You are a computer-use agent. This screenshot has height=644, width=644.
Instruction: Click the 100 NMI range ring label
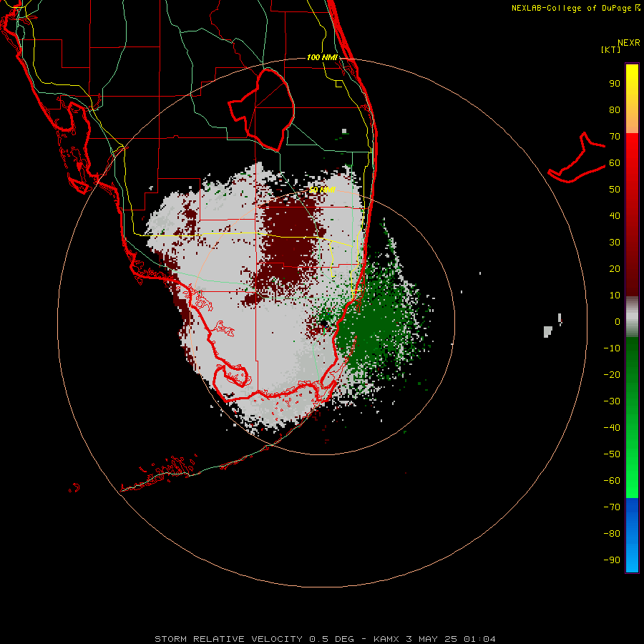point(322,57)
